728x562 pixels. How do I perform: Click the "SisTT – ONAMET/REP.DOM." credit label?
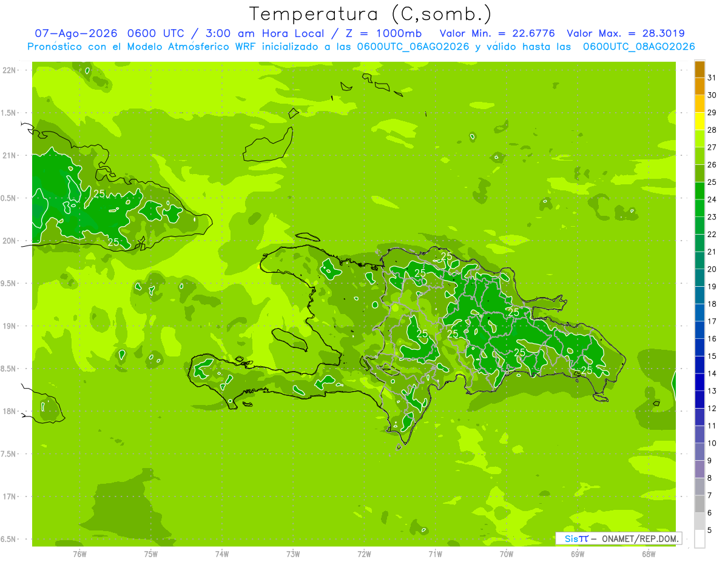pyautogui.click(x=619, y=538)
